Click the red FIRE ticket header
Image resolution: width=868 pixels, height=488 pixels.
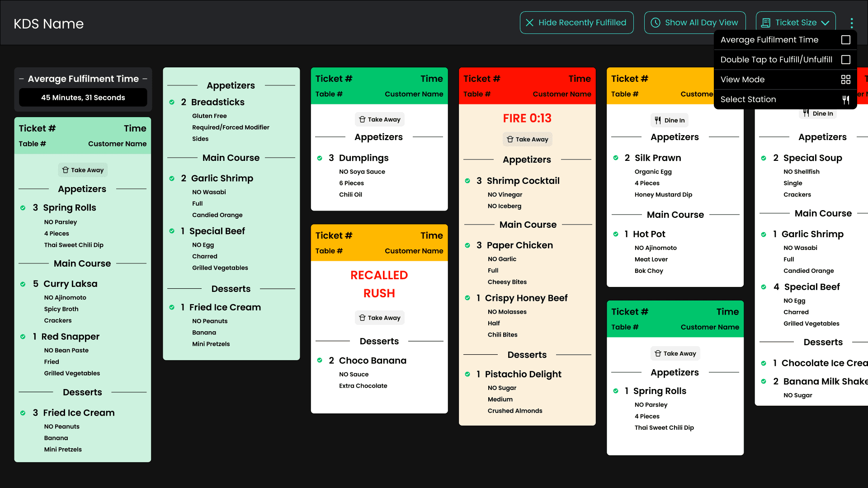pyautogui.click(x=527, y=86)
